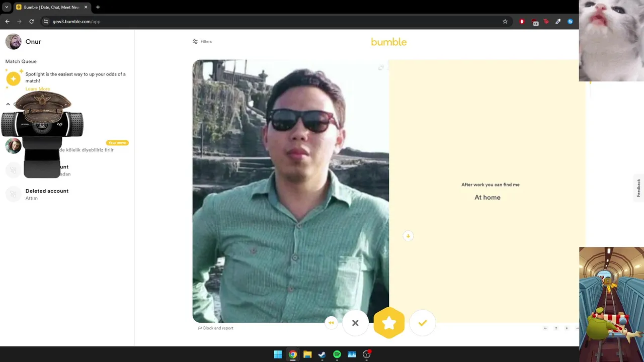Open the Windows Start menu
Screen dimensions: 644x362
pos(278,354)
